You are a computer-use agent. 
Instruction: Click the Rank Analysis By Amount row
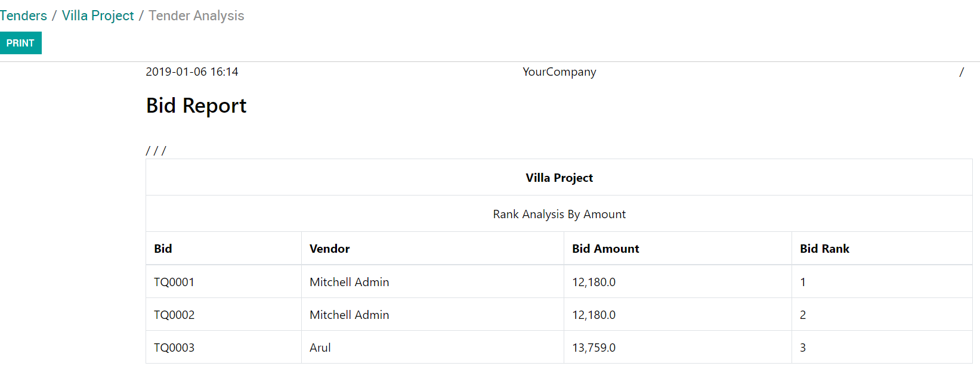(559, 214)
